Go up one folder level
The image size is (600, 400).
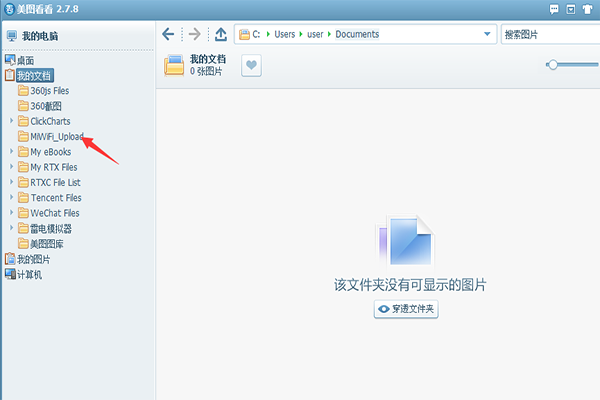point(221,34)
